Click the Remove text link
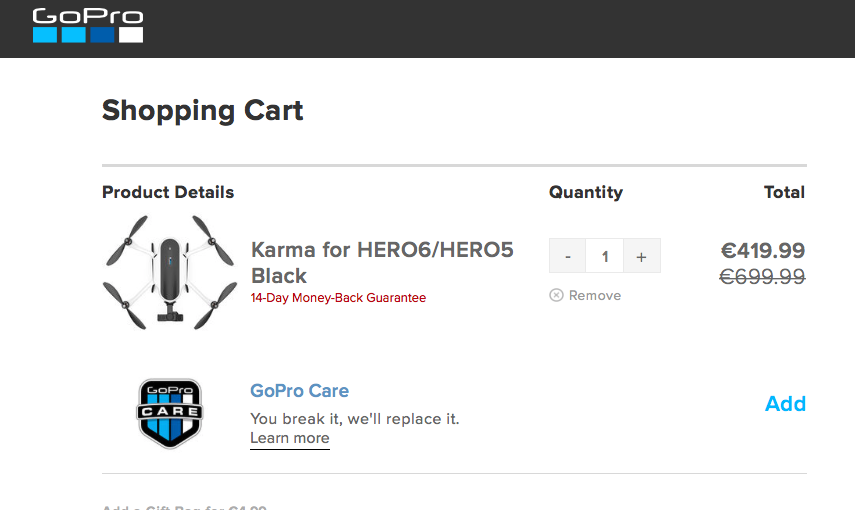Image resolution: width=855 pixels, height=510 pixels. [595, 295]
